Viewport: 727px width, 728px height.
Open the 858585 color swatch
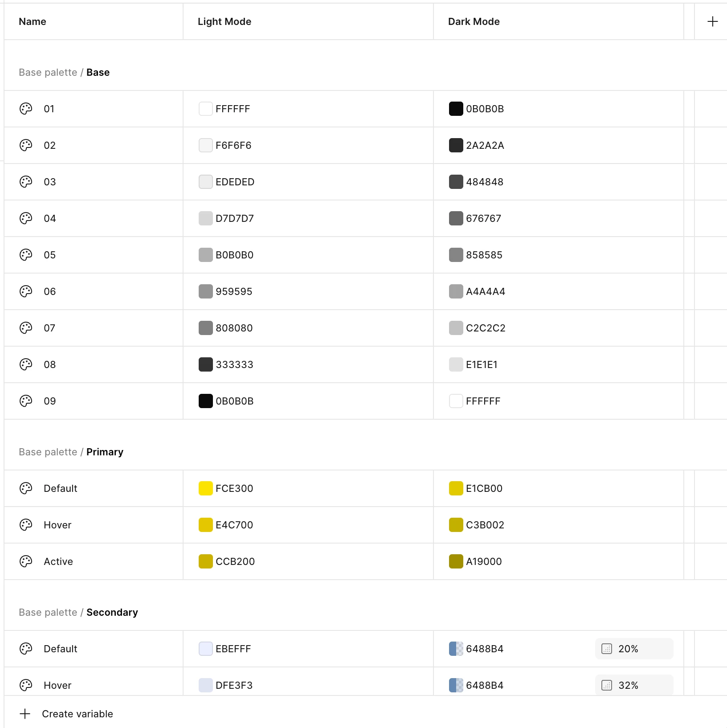click(456, 255)
